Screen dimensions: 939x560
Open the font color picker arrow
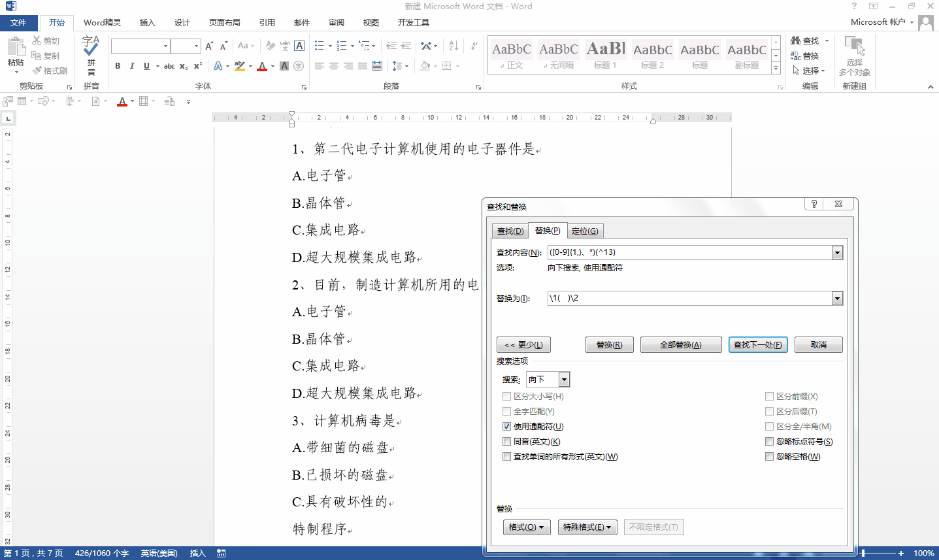point(272,66)
